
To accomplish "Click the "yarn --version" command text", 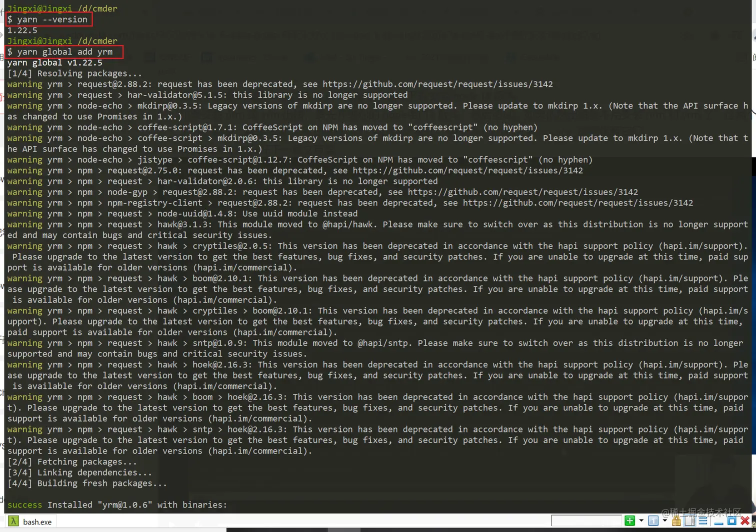I will pos(52,19).
